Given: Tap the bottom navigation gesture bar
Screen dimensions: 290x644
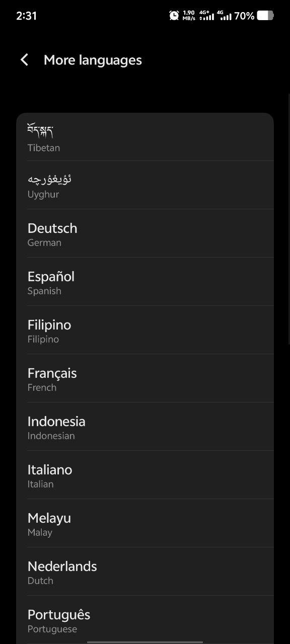Looking at the screenshot, I should tap(145, 641).
